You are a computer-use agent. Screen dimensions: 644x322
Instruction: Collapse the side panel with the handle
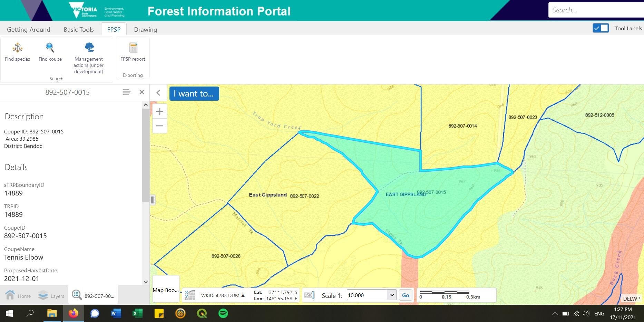152,200
